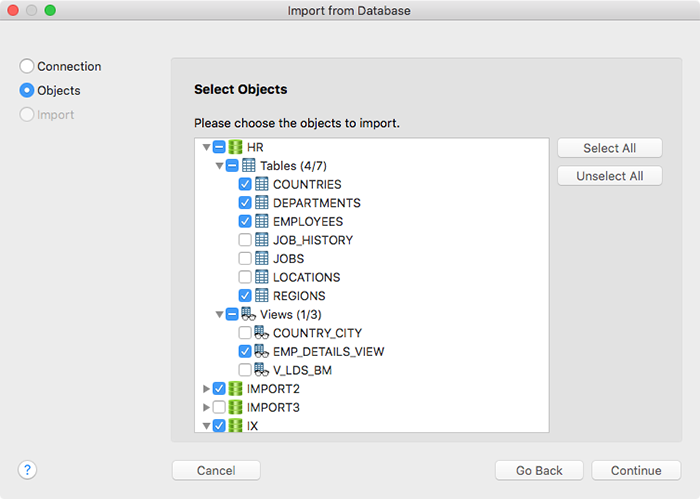This screenshot has height=499, width=700.
Task: Uncheck the REGIONS table checkbox
Action: tap(245, 295)
